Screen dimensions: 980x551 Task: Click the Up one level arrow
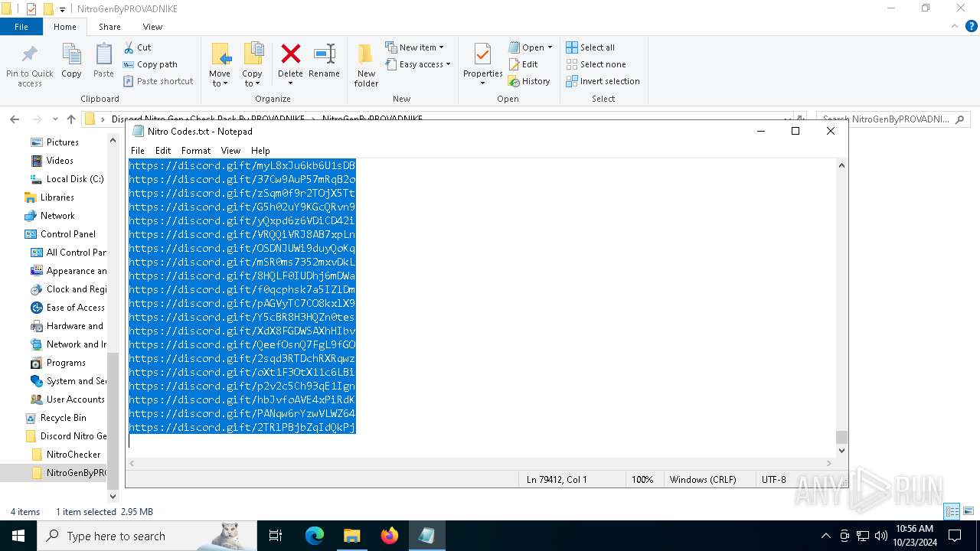(71, 119)
